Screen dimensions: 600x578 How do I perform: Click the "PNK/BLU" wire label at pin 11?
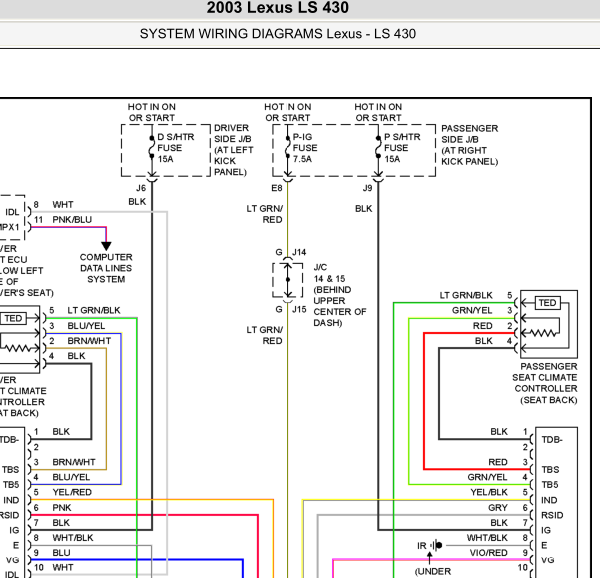[x=72, y=220]
